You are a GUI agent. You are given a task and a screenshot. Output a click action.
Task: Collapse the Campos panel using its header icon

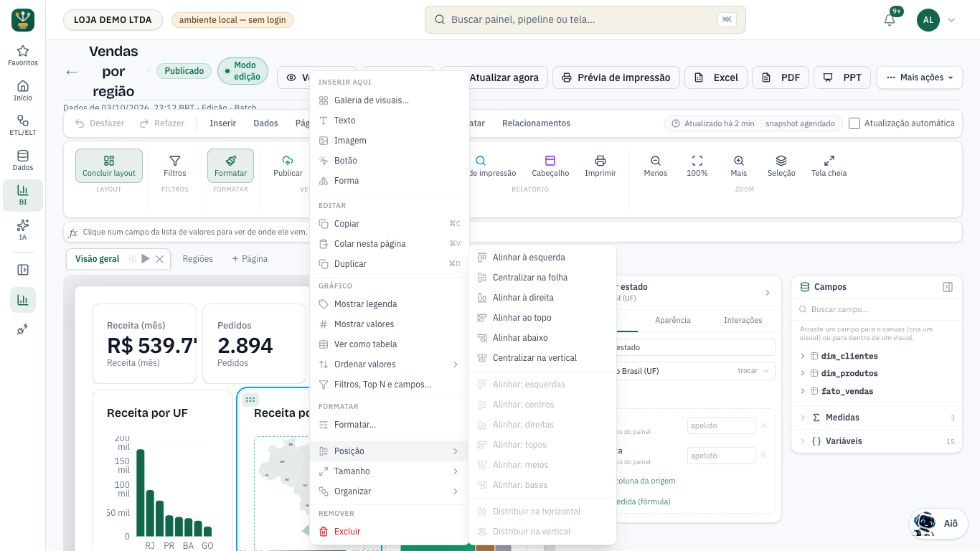pyautogui.click(x=948, y=287)
